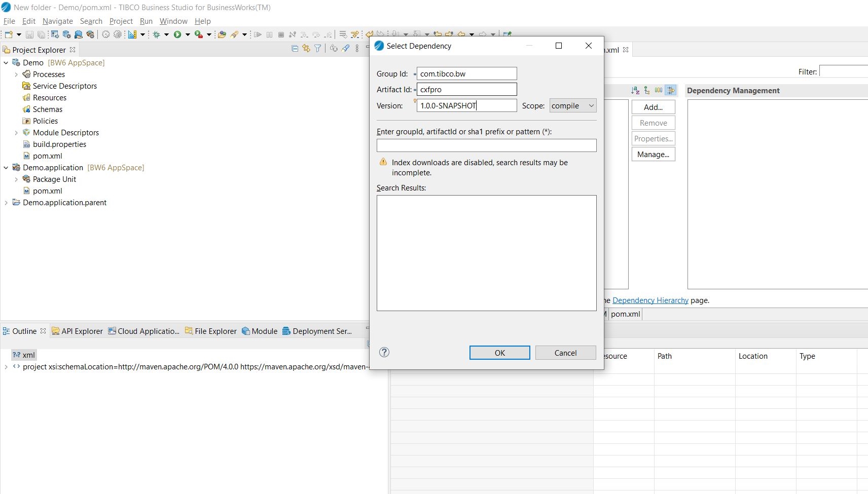This screenshot has height=494, width=868.
Task: Click the Run with red toolbox icon
Action: [199, 34]
